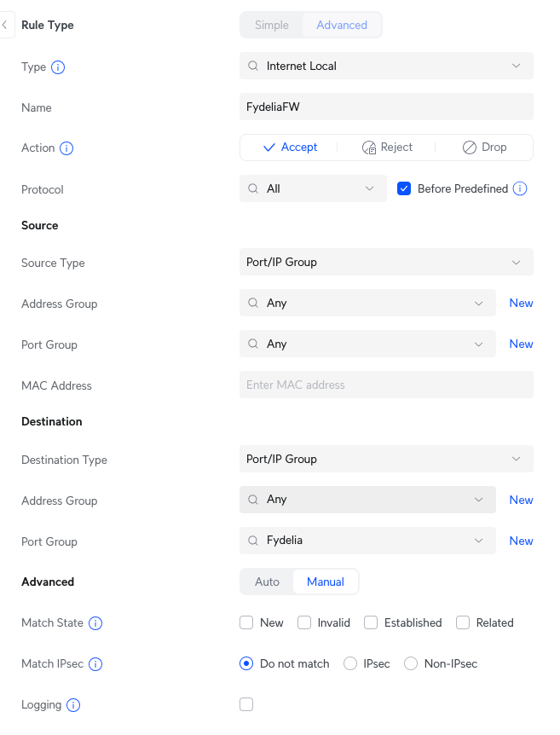Viewport: 560px width, 735px height.
Task: Click the Match IPsec info icon
Action: (x=95, y=664)
